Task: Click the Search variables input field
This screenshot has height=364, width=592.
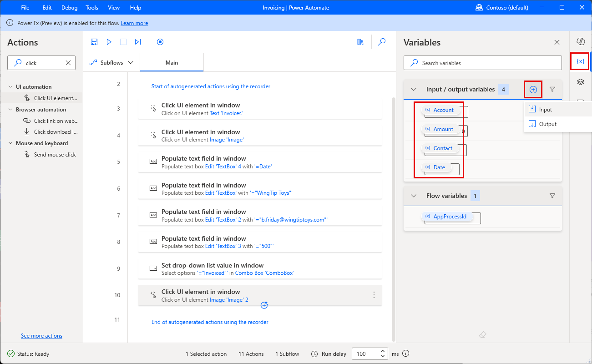Action: point(482,63)
